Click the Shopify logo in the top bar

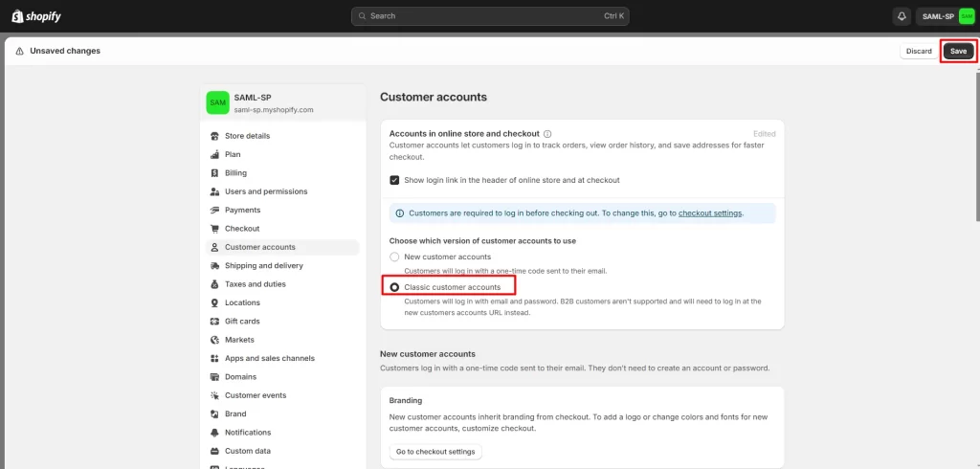pyautogui.click(x=38, y=16)
